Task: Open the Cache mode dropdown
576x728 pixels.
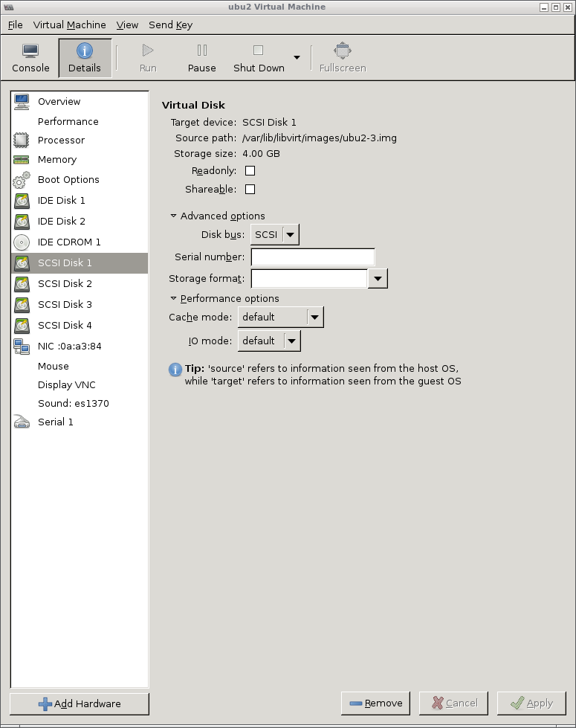Action: 280,317
